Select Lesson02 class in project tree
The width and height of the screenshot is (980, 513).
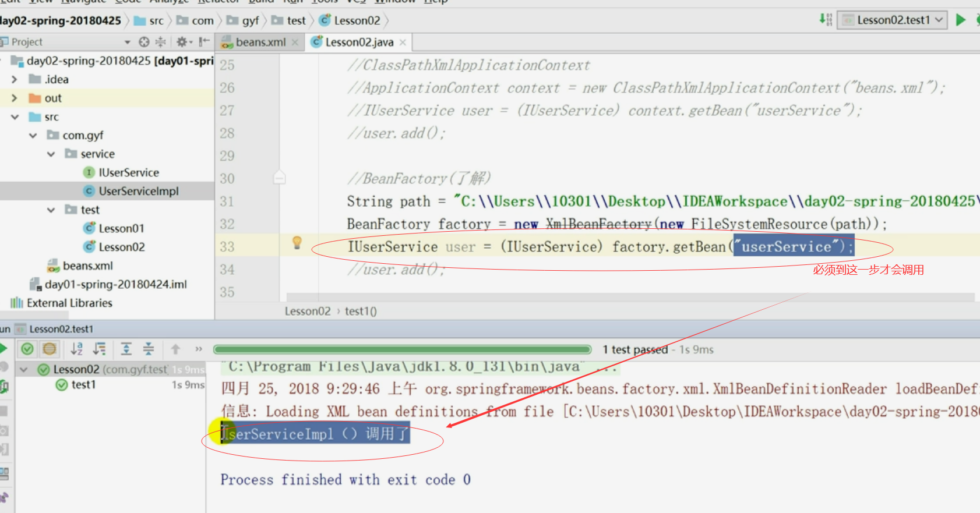[114, 247]
